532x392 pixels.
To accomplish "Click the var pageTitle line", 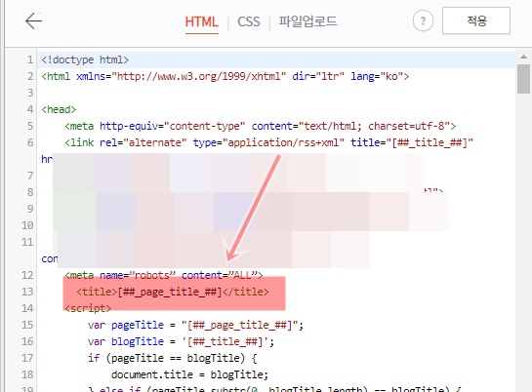I will 196,326.
